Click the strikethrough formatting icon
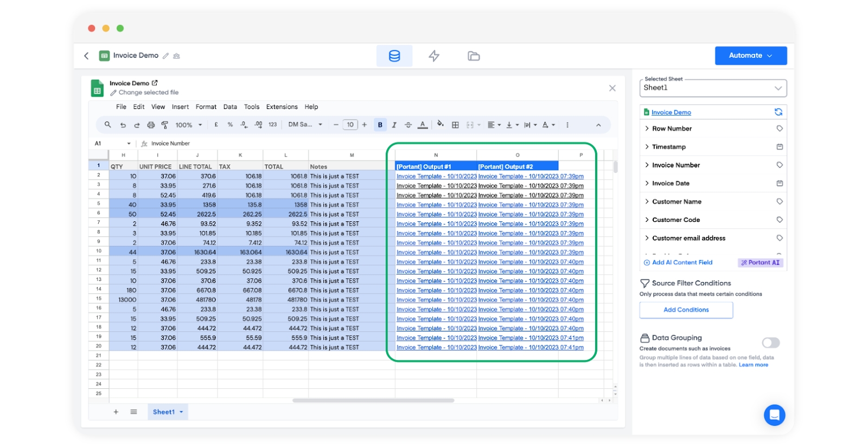This screenshot has width=868, height=448. [x=409, y=125]
